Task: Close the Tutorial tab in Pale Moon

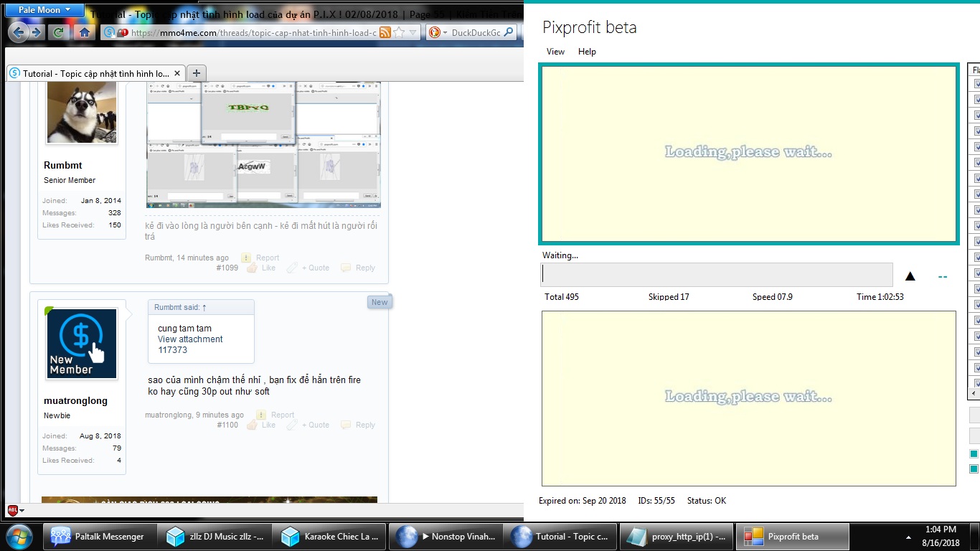Action: pyautogui.click(x=176, y=73)
